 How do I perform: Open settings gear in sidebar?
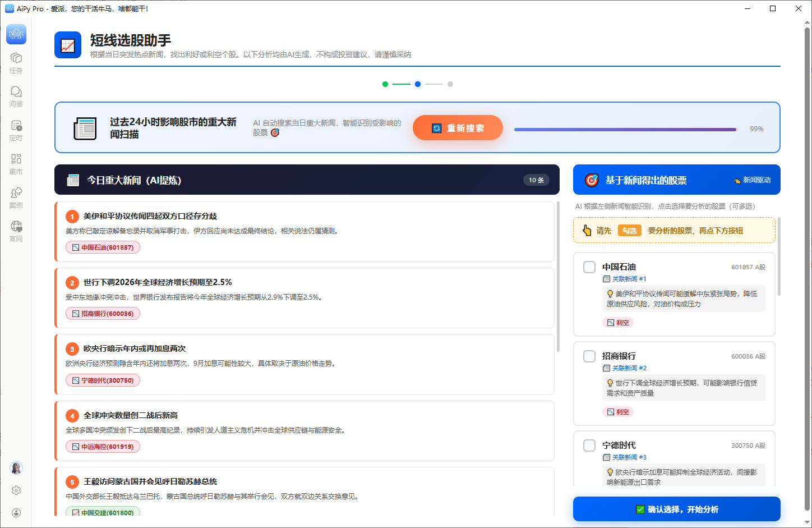pos(16,490)
